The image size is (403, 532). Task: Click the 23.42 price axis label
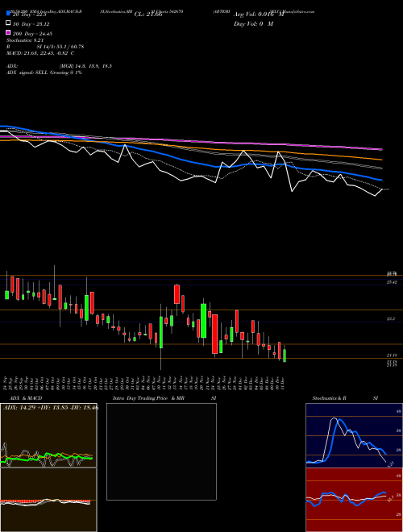(x=392, y=282)
